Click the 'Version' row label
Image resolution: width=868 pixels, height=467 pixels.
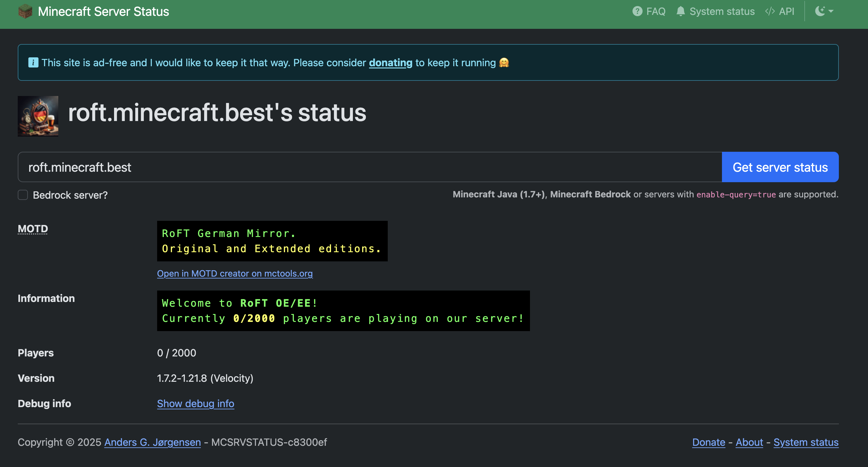pos(36,378)
